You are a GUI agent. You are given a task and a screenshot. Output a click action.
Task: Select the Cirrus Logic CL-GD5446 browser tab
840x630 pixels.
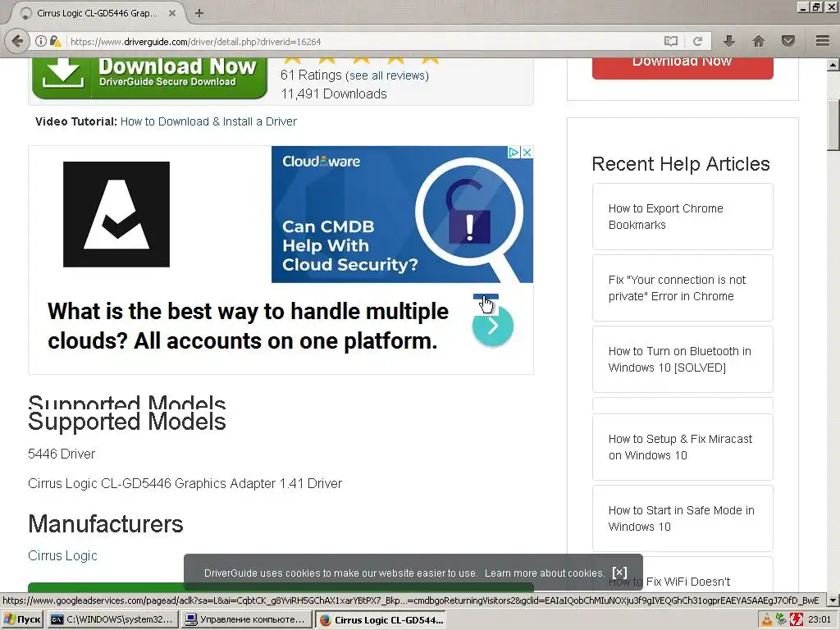tap(97, 13)
